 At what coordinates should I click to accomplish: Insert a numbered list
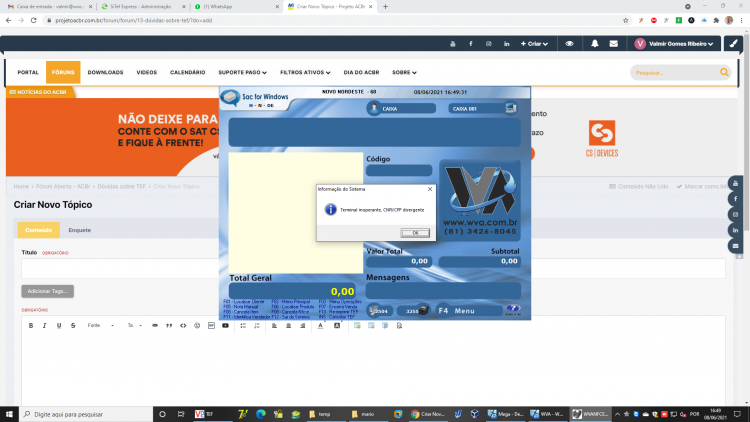point(257,325)
